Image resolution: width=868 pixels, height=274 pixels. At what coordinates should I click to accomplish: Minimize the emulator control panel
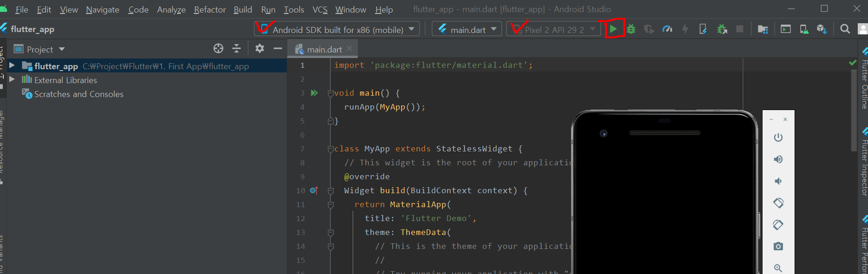pos(771,119)
